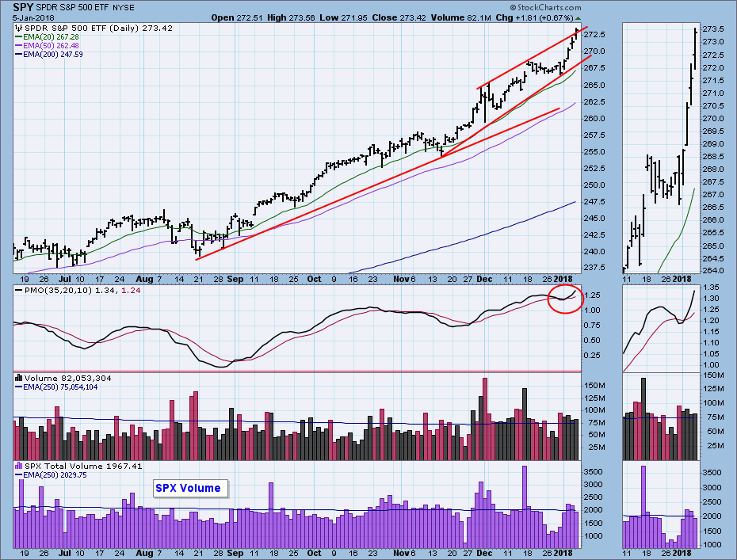Click the High 273.56 value
Screen dimensions: 737x560
[x=291, y=18]
